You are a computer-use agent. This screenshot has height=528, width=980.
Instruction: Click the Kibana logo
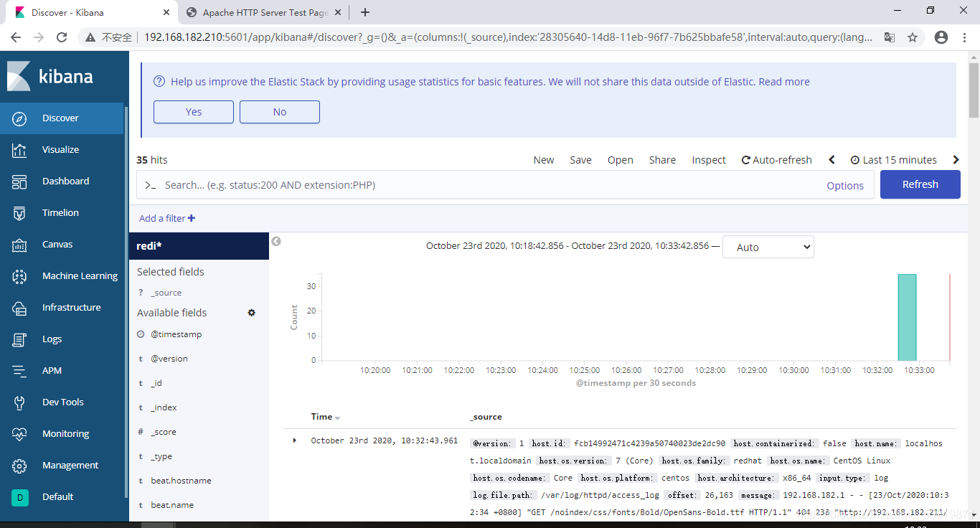[50, 77]
